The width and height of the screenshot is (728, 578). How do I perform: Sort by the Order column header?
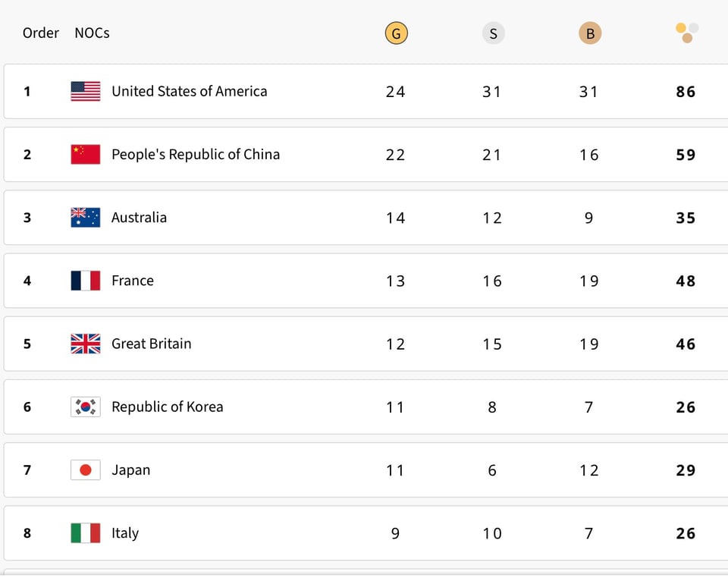pyautogui.click(x=40, y=33)
